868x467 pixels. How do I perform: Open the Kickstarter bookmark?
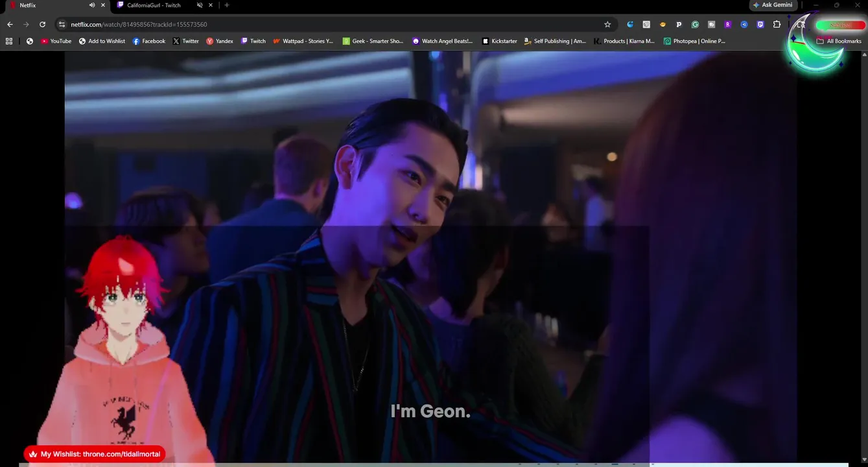point(500,41)
